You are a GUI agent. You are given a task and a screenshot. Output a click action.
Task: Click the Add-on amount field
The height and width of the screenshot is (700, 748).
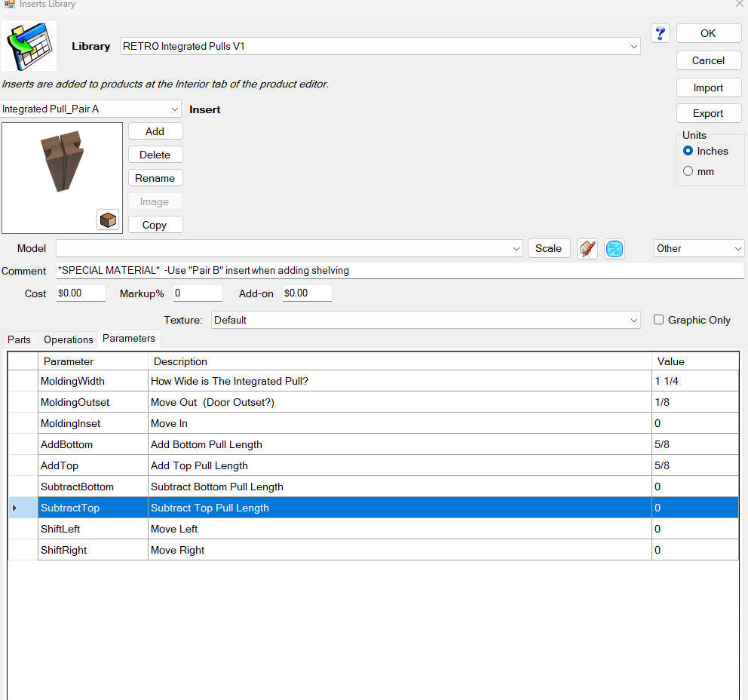(x=307, y=293)
